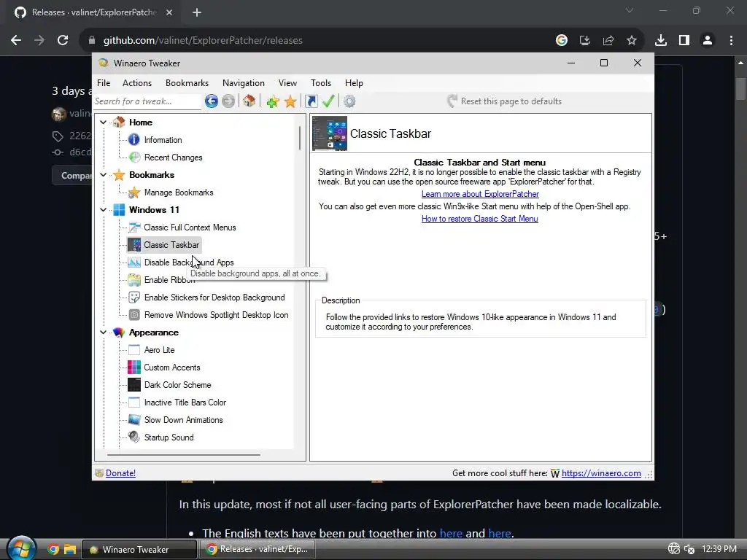The image size is (747, 560).
Task: Toggle Chrome side panel icon
Action: click(684, 41)
